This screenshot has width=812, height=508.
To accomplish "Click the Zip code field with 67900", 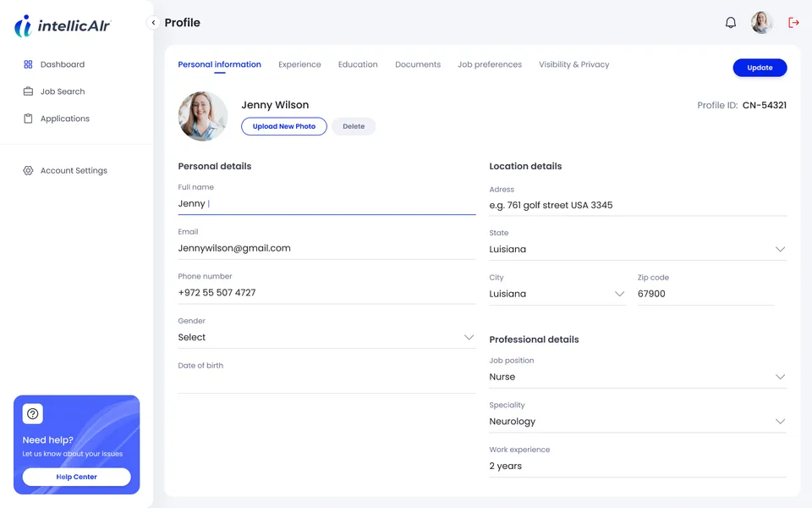I will point(705,294).
